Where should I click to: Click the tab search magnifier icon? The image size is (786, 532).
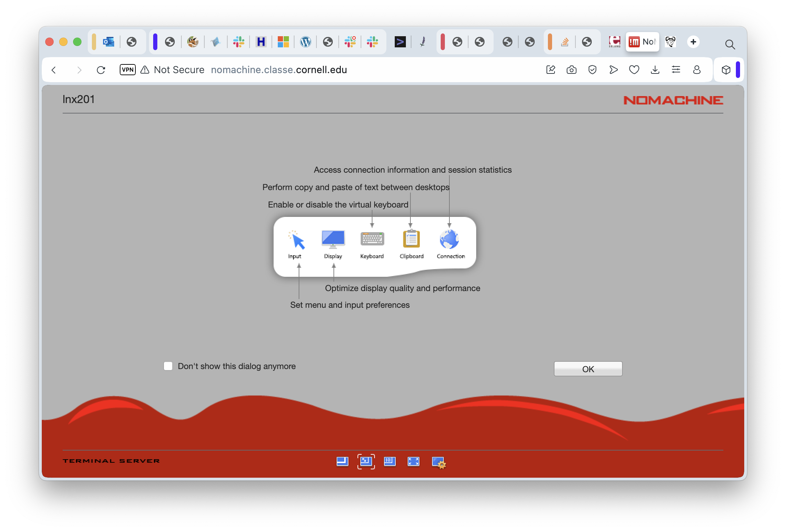(x=730, y=44)
